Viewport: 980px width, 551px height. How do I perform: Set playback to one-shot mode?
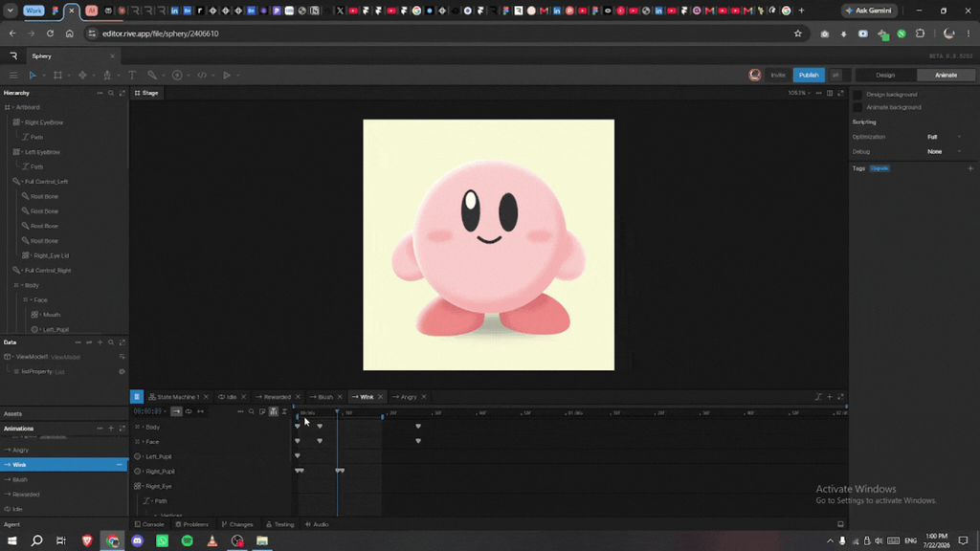pos(176,411)
